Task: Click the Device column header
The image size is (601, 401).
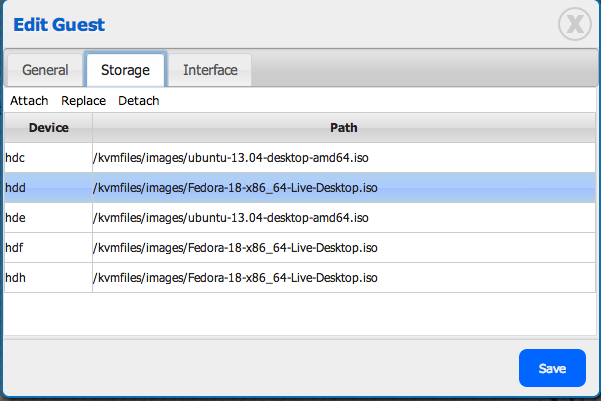Action: coord(48,128)
